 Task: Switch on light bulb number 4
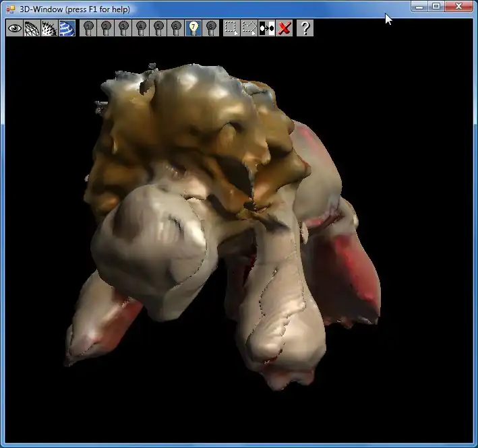pyautogui.click(x=141, y=28)
